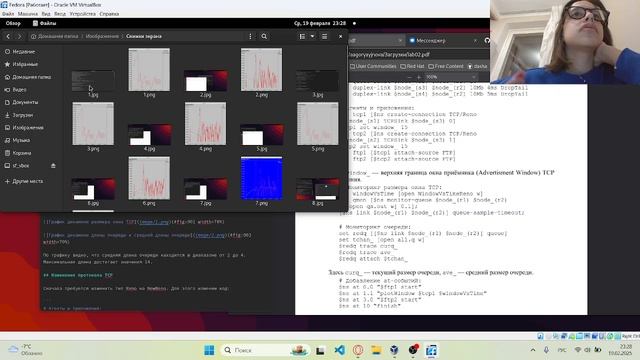Click Windows taskbar "Поиск" search box
Viewport: 640px width, 360px height.
coord(265,350)
